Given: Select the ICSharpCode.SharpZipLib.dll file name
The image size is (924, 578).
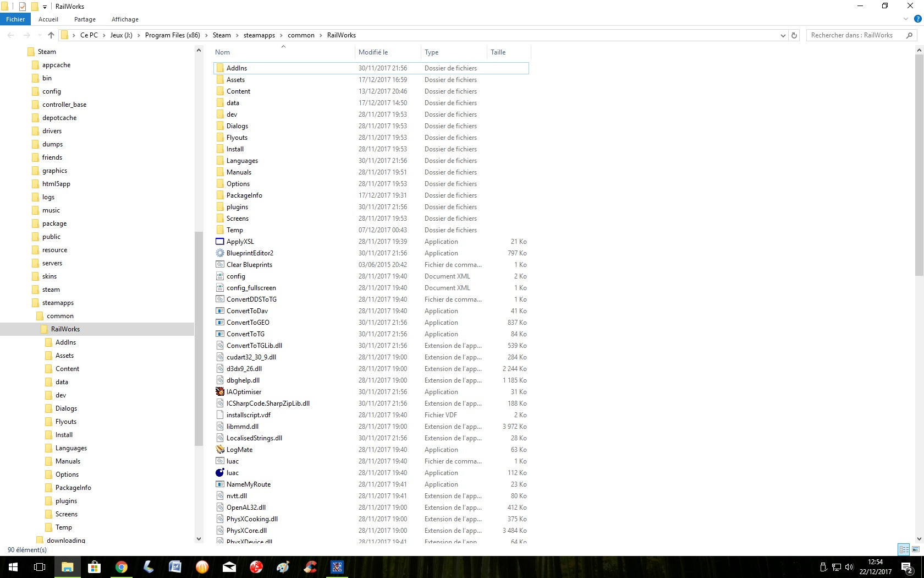Looking at the screenshot, I should 268,403.
